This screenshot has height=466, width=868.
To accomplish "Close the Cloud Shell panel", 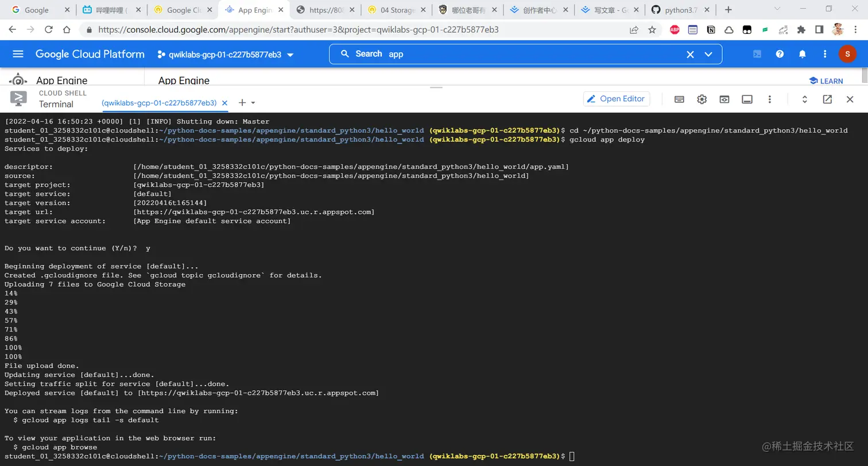I will [850, 99].
